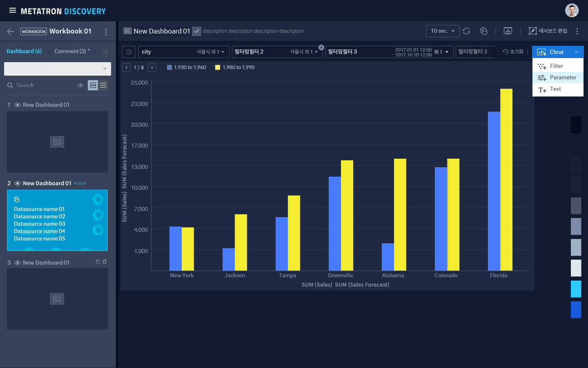Image resolution: width=588 pixels, height=368 pixels.
Task: Expand the city filter dropdown
Action: pos(184,52)
